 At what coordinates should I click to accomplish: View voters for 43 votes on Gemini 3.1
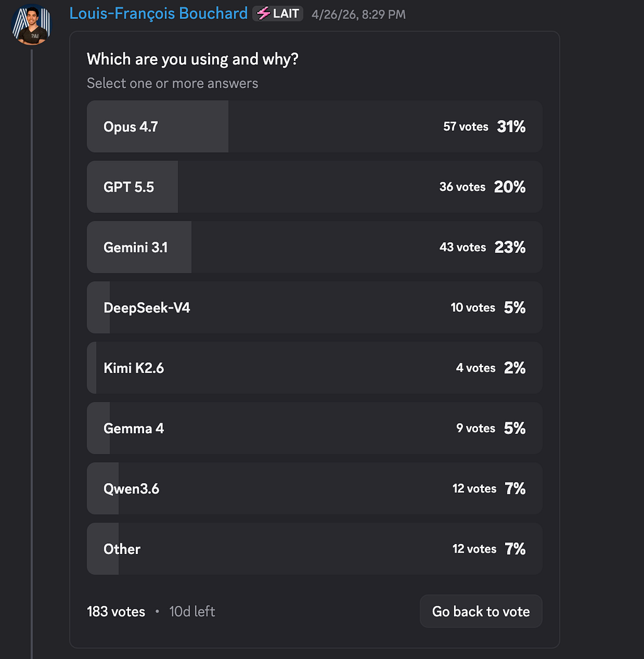462,247
